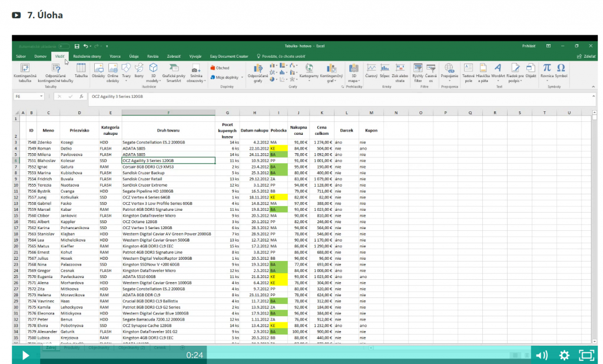Insert a Textové pole
The height and width of the screenshot is (364, 603).
[x=468, y=72]
